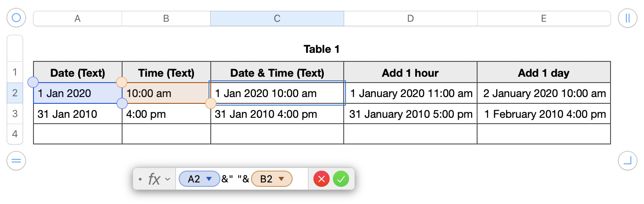Select row 3 header
This screenshot has width=644, height=204.
[15, 114]
